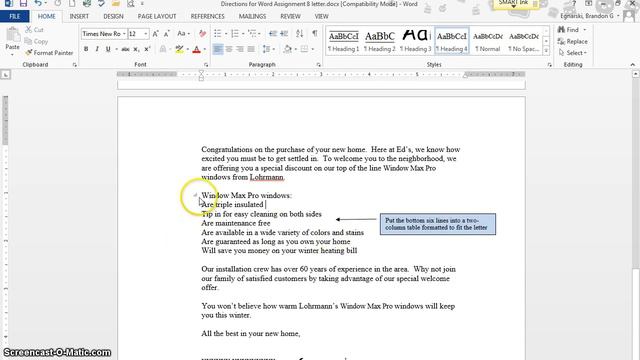Screen dimensions: 640x360
Task: Select Center alignment
Action: 229,49
